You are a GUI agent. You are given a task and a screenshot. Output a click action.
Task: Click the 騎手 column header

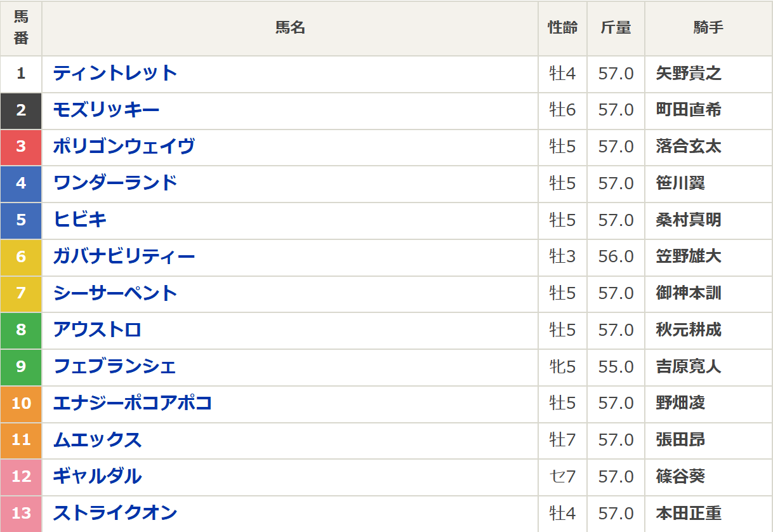coord(708,28)
